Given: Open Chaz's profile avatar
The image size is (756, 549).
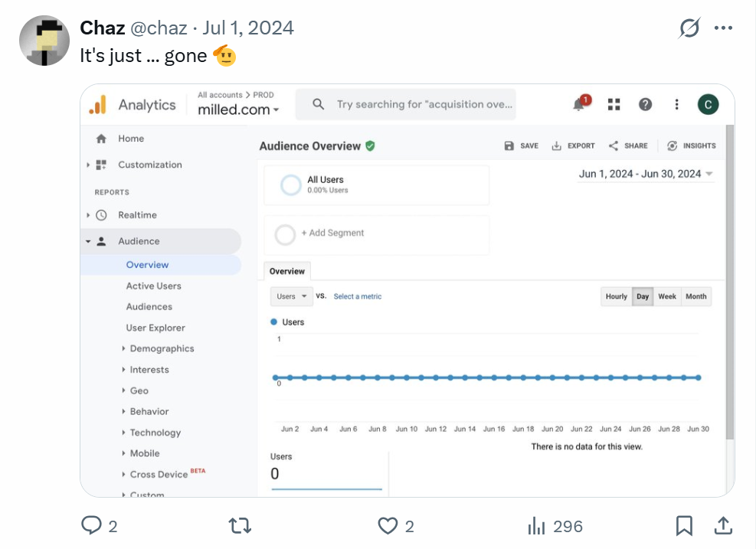Looking at the screenshot, I should (x=44, y=40).
